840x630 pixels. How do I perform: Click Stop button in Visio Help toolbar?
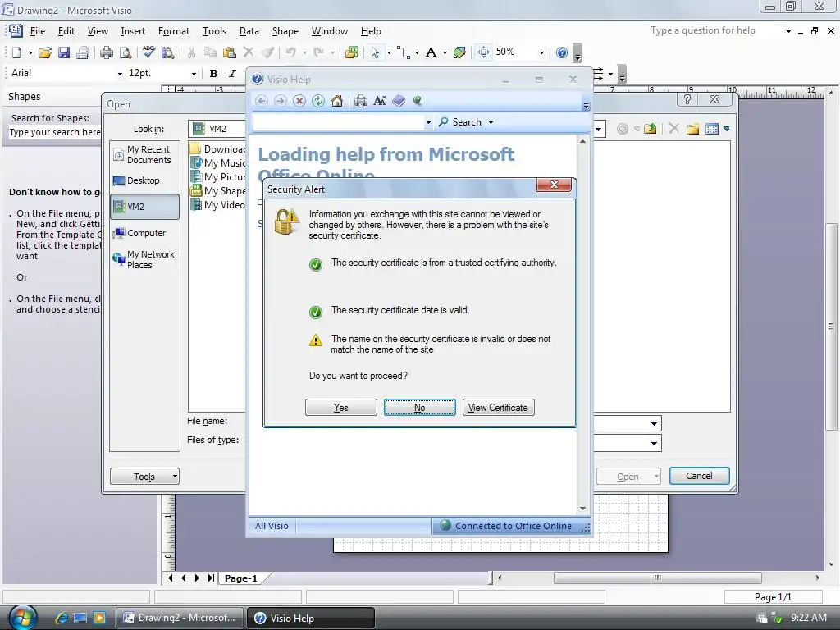click(x=299, y=101)
